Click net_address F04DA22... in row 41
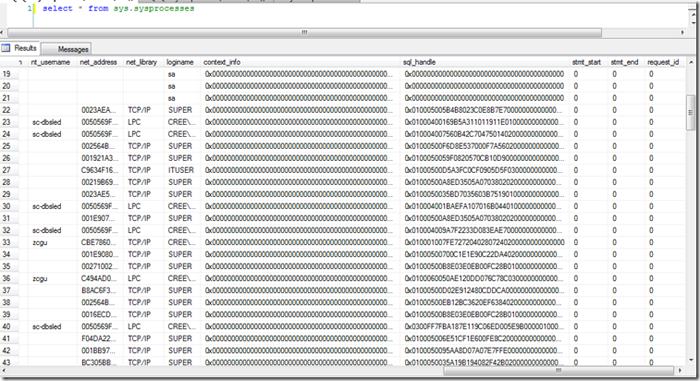 coord(99,339)
